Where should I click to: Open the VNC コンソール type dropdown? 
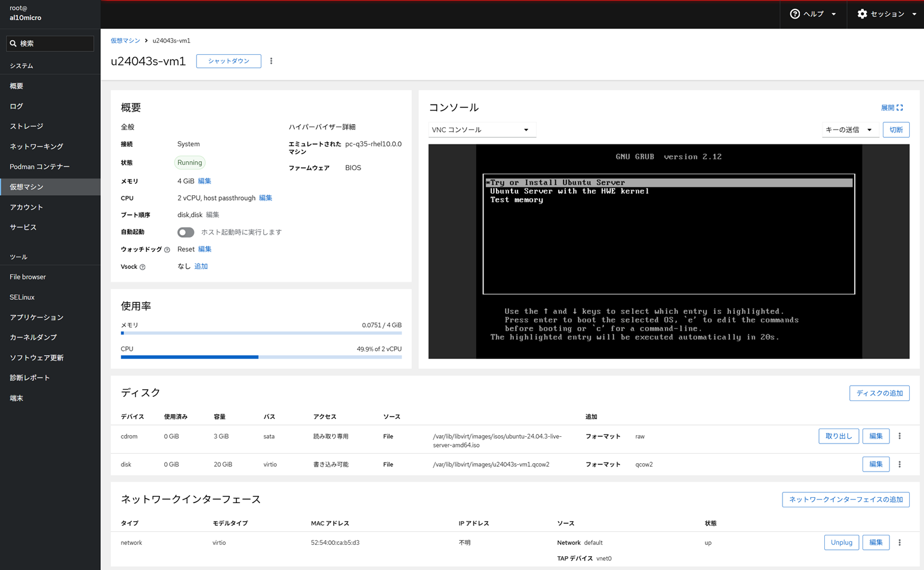coord(482,130)
